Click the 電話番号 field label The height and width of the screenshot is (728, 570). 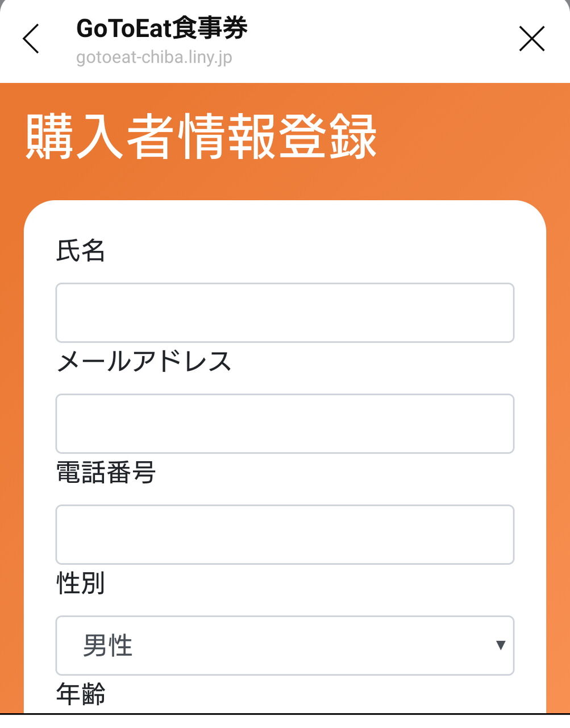pyautogui.click(x=106, y=473)
